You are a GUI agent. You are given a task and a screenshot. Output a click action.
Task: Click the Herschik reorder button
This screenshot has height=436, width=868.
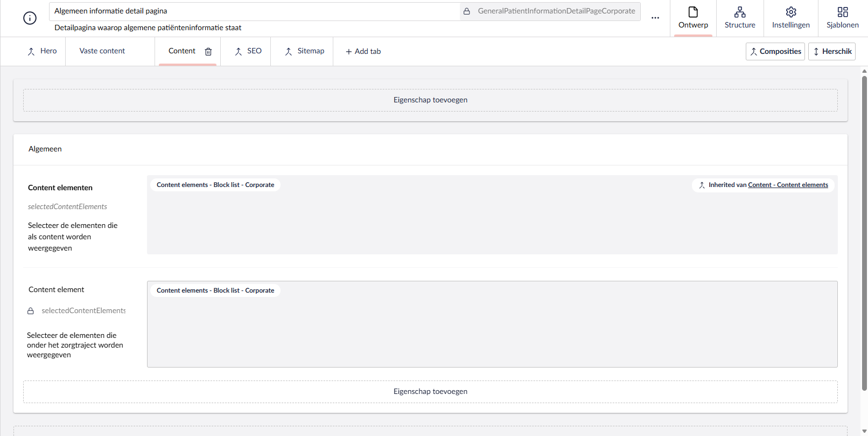pyautogui.click(x=831, y=52)
